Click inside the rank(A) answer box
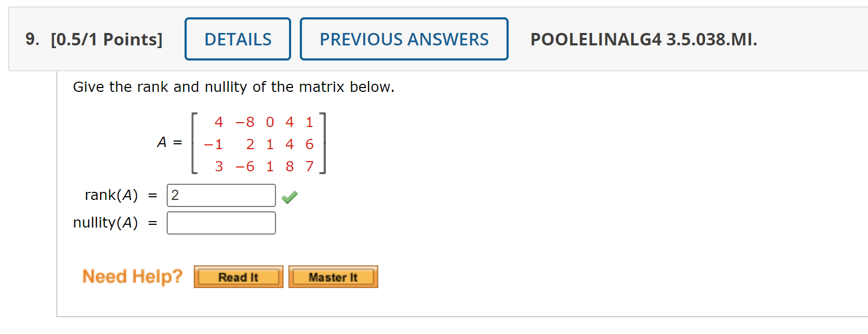The width and height of the screenshot is (868, 334). (221, 195)
